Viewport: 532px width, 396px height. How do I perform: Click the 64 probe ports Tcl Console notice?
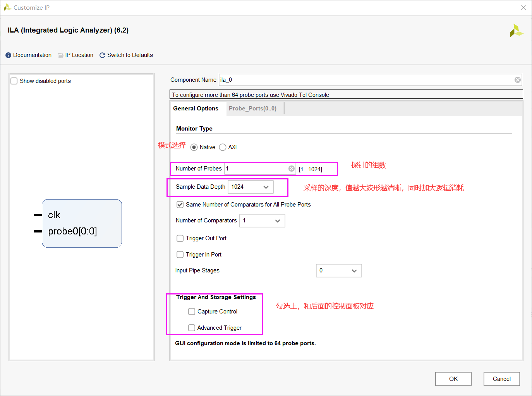pyautogui.click(x=346, y=94)
